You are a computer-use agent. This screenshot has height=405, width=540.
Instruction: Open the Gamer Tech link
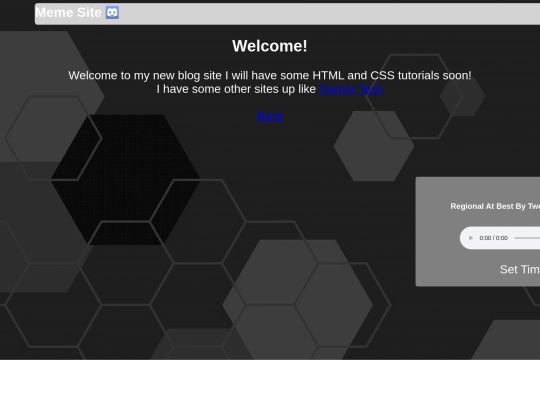click(352, 89)
